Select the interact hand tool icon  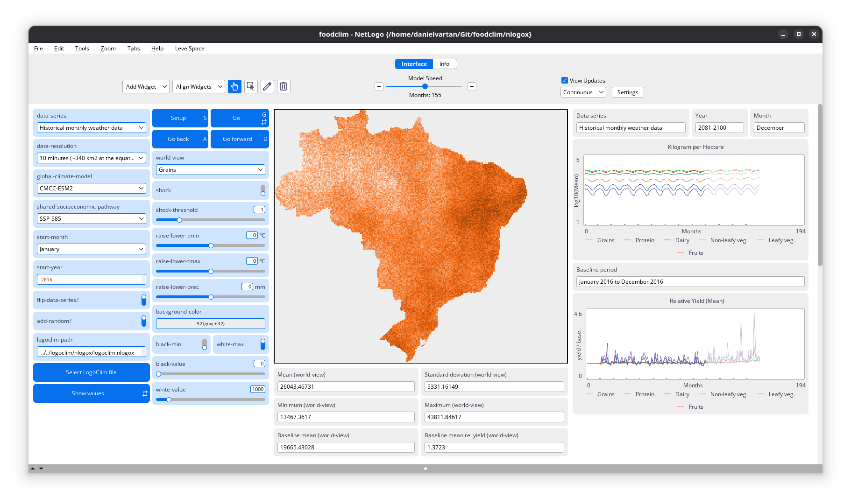tap(234, 86)
